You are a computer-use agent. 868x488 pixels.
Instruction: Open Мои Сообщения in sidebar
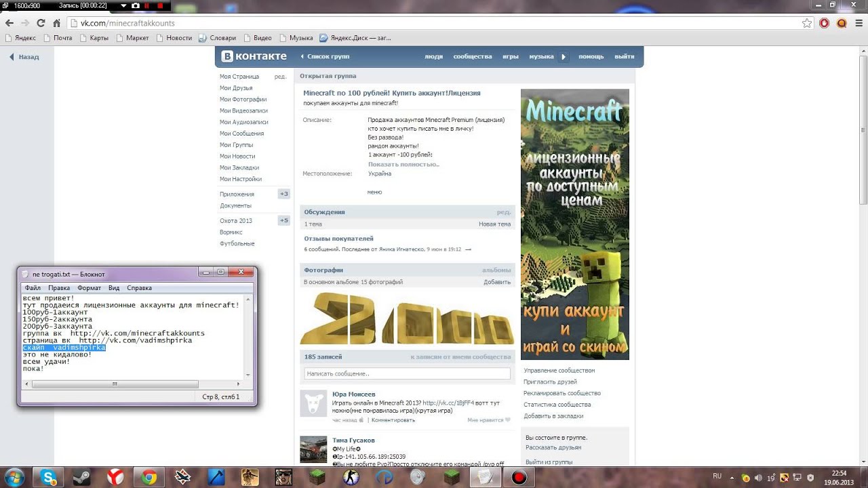(241, 134)
